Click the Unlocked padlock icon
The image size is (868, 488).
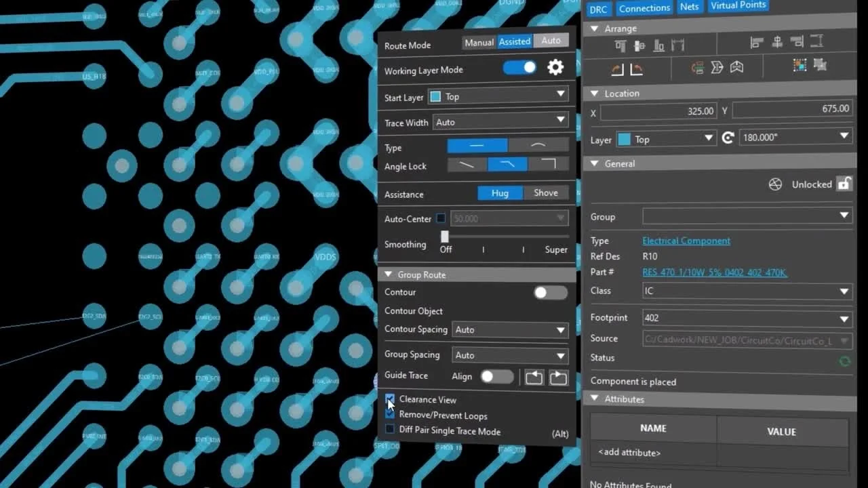(x=844, y=183)
